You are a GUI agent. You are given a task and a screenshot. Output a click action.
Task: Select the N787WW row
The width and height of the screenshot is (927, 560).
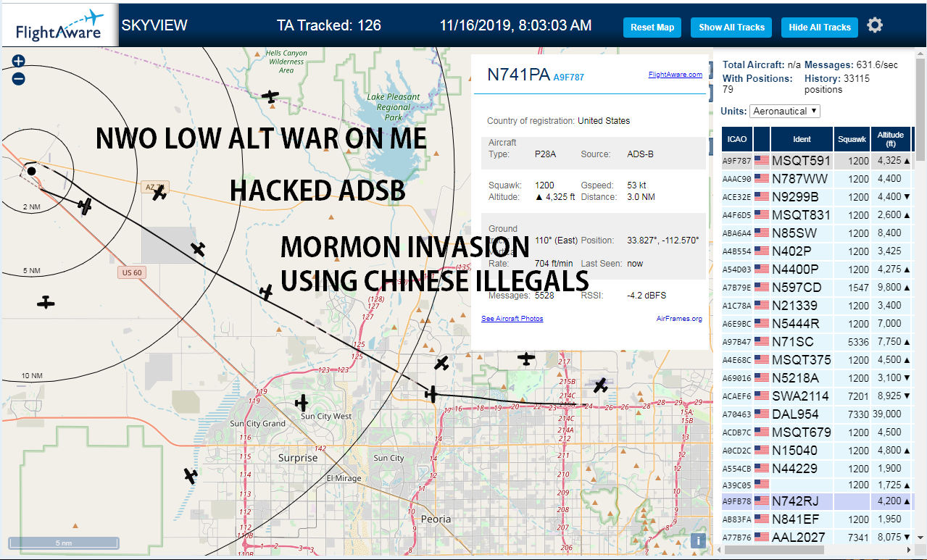(x=818, y=179)
